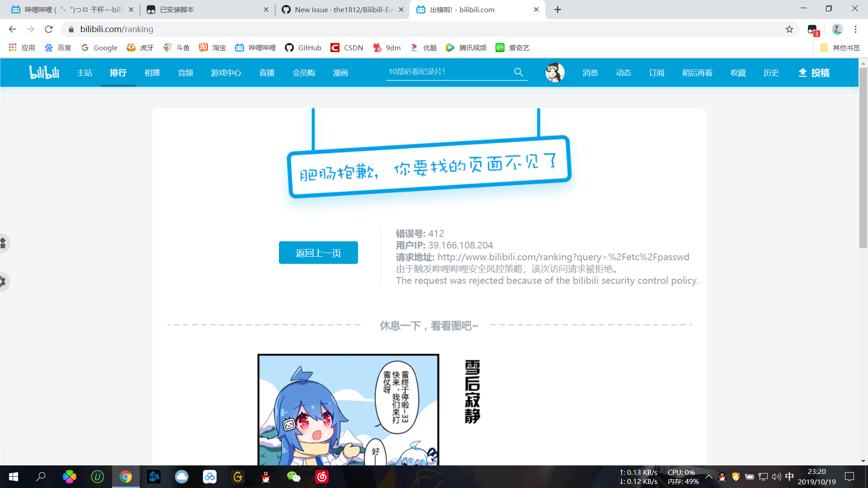This screenshot has width=868, height=488.
Task: Close the 出错啦 tab
Action: click(536, 9)
